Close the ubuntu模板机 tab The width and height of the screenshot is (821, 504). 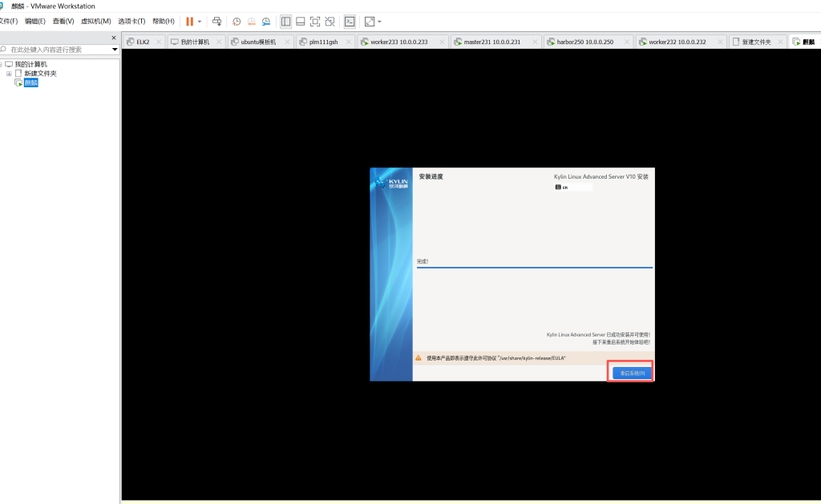pyautogui.click(x=287, y=42)
